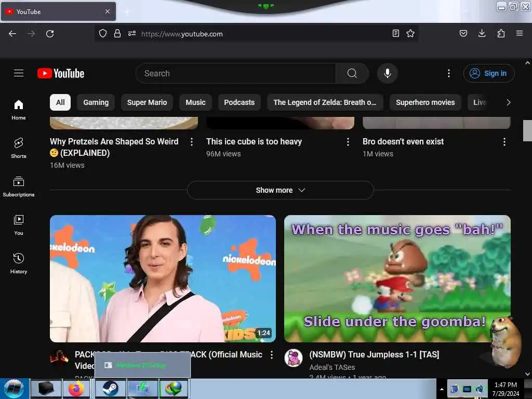View site security lock info
The width and height of the screenshot is (532, 399).
(x=117, y=33)
